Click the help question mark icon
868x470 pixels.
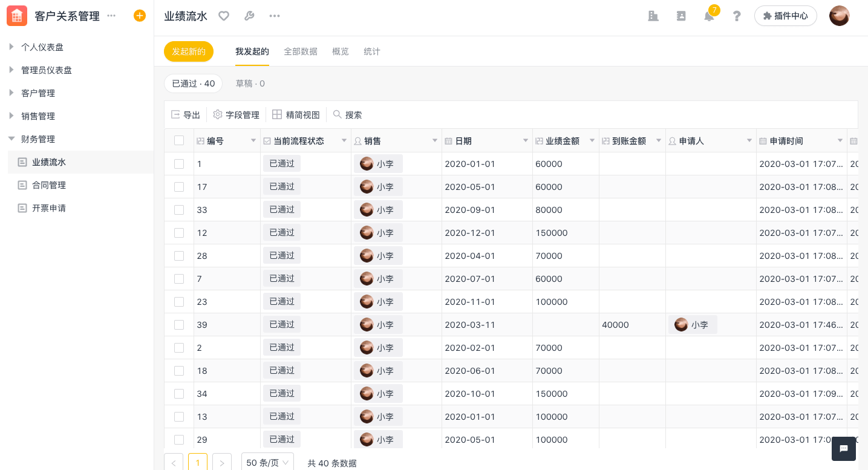pos(737,16)
